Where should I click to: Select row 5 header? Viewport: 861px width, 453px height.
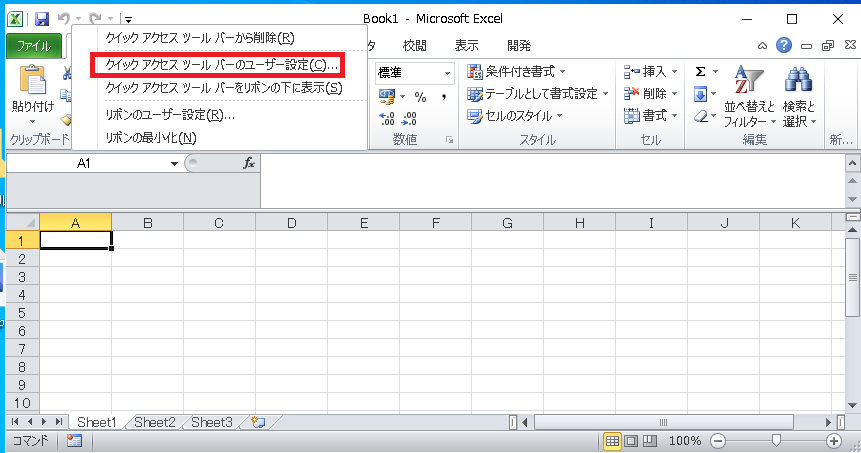pos(23,313)
